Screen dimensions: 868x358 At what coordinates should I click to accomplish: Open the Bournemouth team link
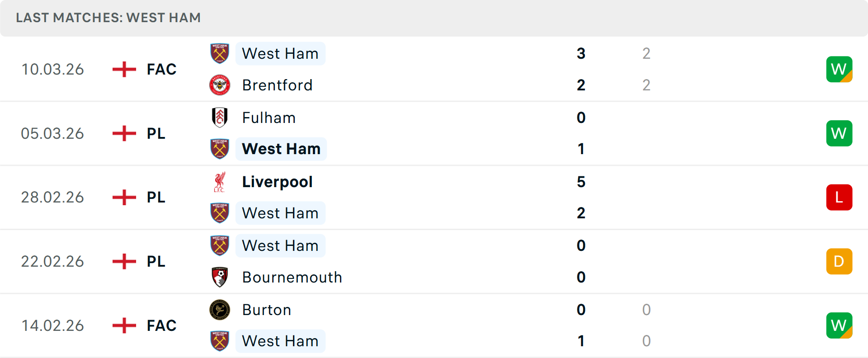pyautogui.click(x=292, y=277)
